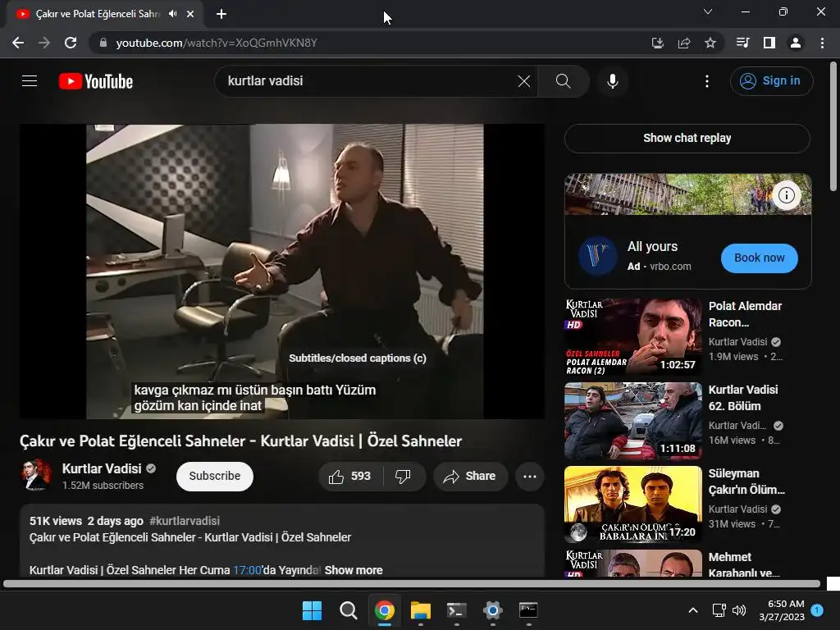Image resolution: width=840 pixels, height=630 pixels.
Task: Open File Explorer from taskbar
Action: click(421, 610)
